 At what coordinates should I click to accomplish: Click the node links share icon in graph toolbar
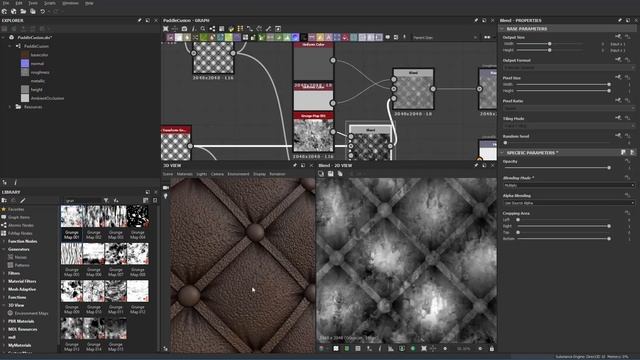click(x=212, y=29)
